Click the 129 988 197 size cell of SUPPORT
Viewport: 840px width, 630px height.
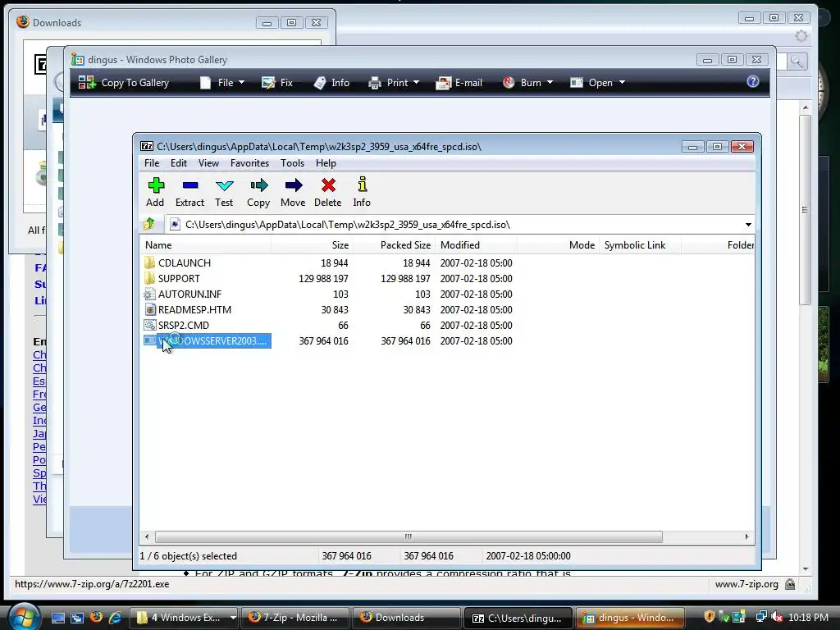pos(323,279)
